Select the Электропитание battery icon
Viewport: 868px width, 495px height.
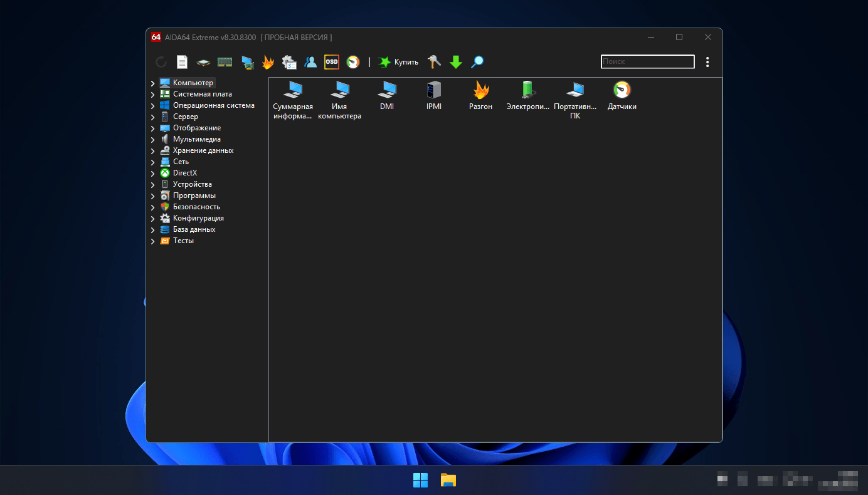pyautogui.click(x=528, y=96)
